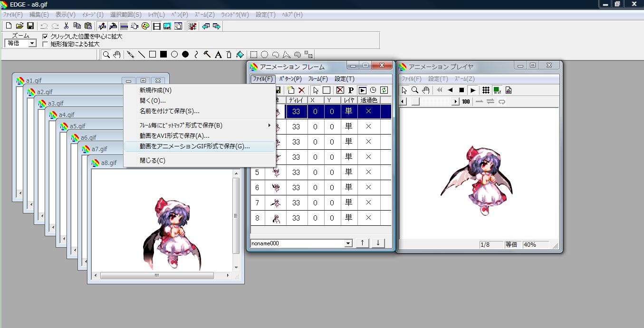Click the P icon in frame toolbar
644x328 pixels.
(x=351, y=90)
